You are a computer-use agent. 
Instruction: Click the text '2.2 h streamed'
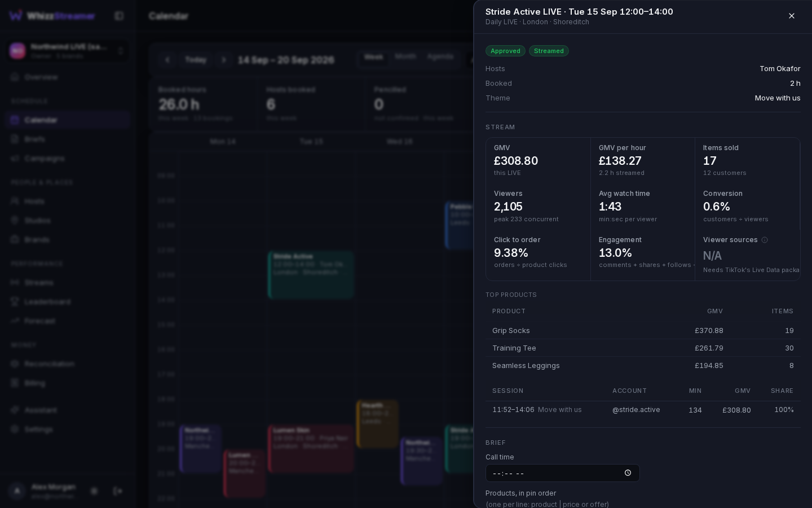coord(621,173)
